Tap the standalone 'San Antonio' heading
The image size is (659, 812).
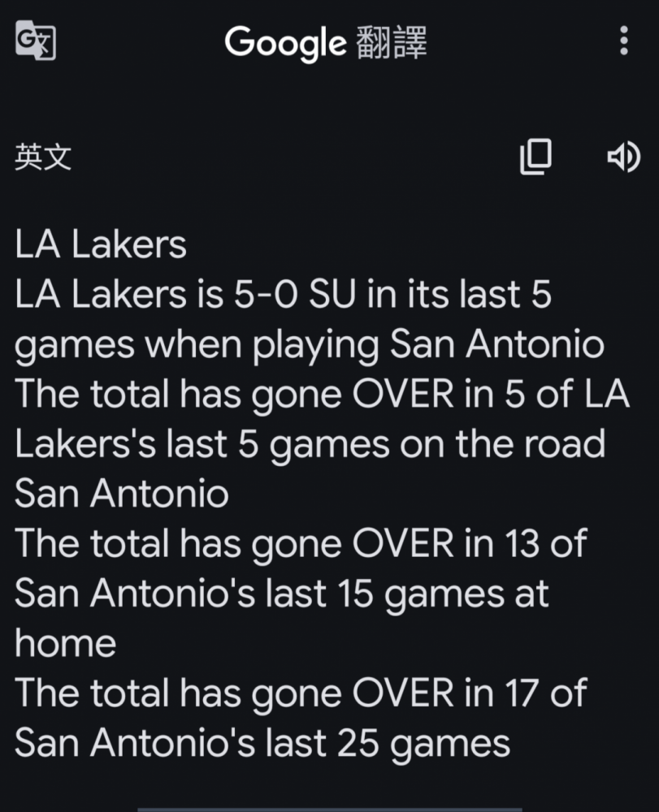(122, 494)
